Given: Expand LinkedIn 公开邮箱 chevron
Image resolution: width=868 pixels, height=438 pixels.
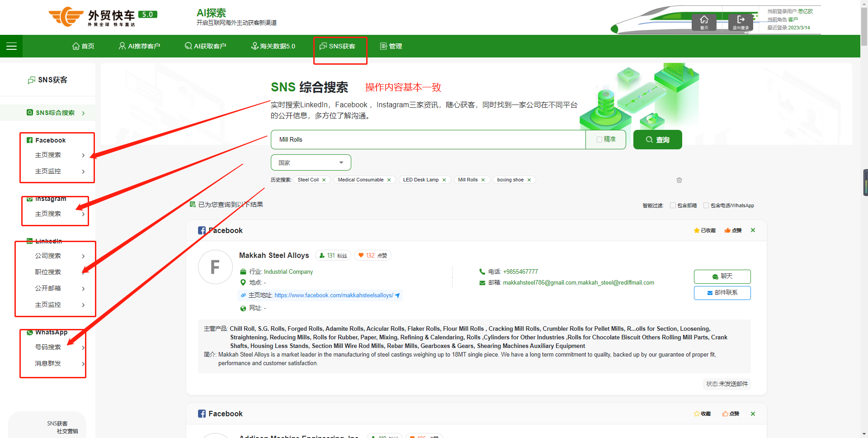Looking at the screenshot, I should pyautogui.click(x=83, y=289).
